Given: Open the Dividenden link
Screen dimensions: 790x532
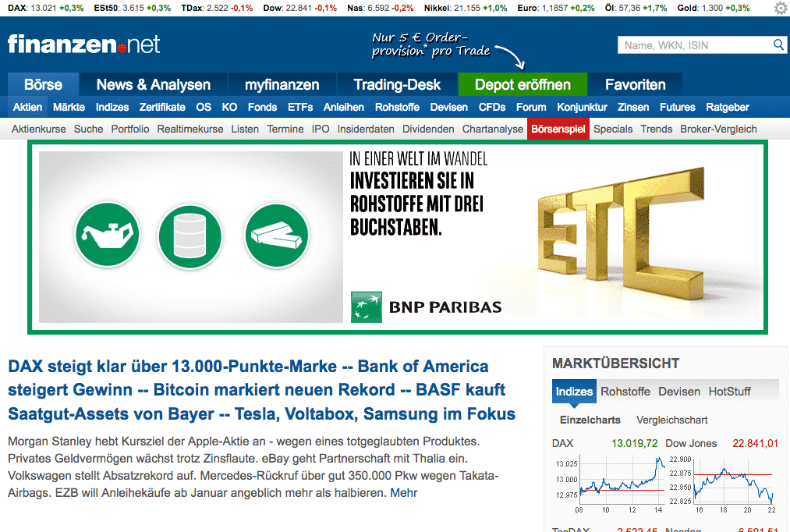Looking at the screenshot, I should [428, 129].
